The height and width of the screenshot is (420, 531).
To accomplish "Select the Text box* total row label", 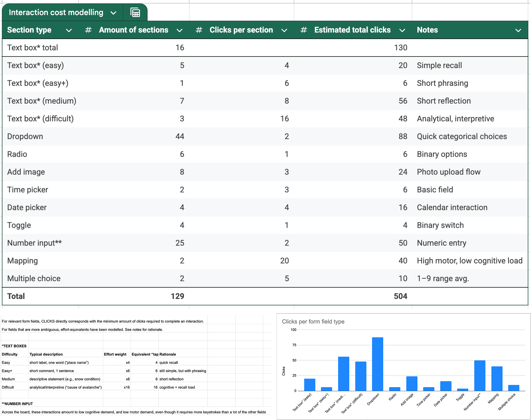I will pos(33,48).
